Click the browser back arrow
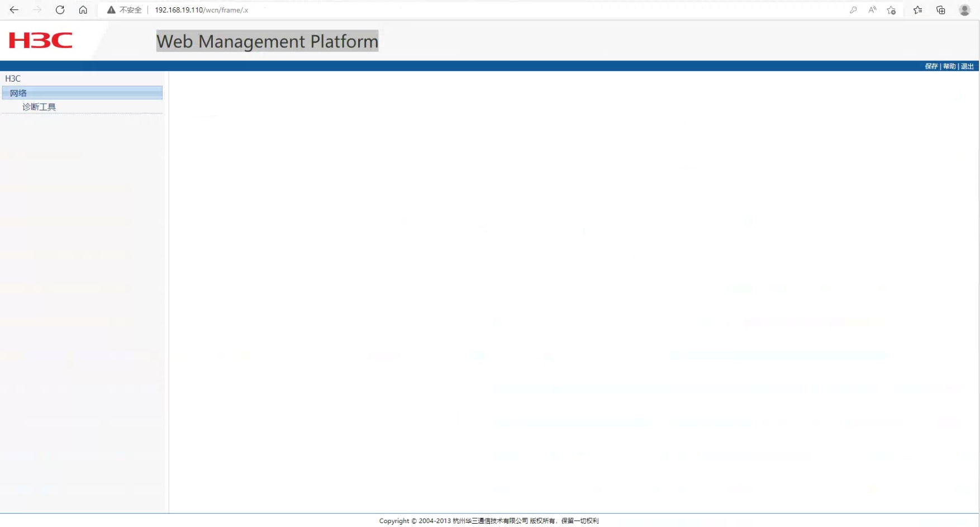This screenshot has height=527, width=980. pos(14,10)
